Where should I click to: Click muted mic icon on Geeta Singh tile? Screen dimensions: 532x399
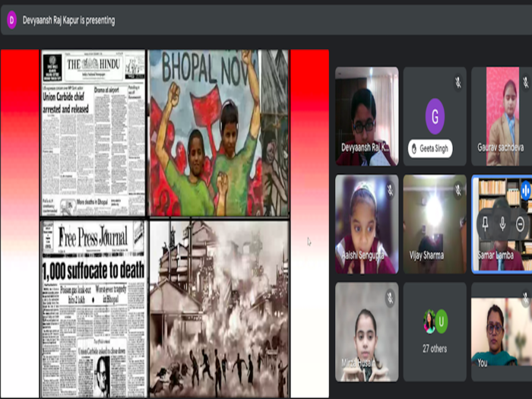tap(458, 82)
